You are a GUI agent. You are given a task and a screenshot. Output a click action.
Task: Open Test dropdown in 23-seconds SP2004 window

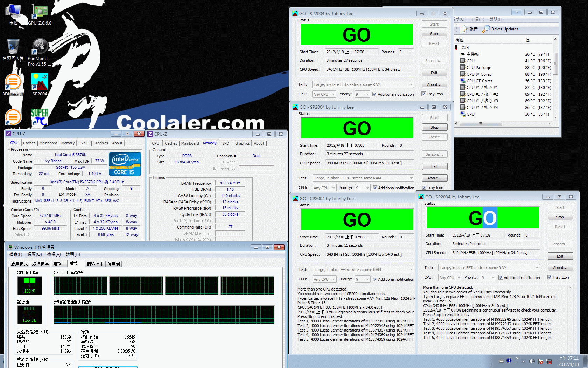pos(363,178)
